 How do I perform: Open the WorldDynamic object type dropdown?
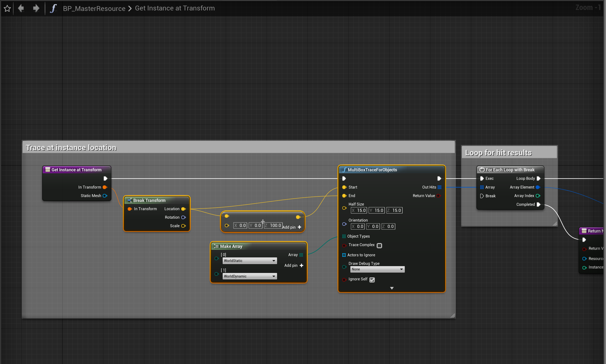click(x=249, y=277)
